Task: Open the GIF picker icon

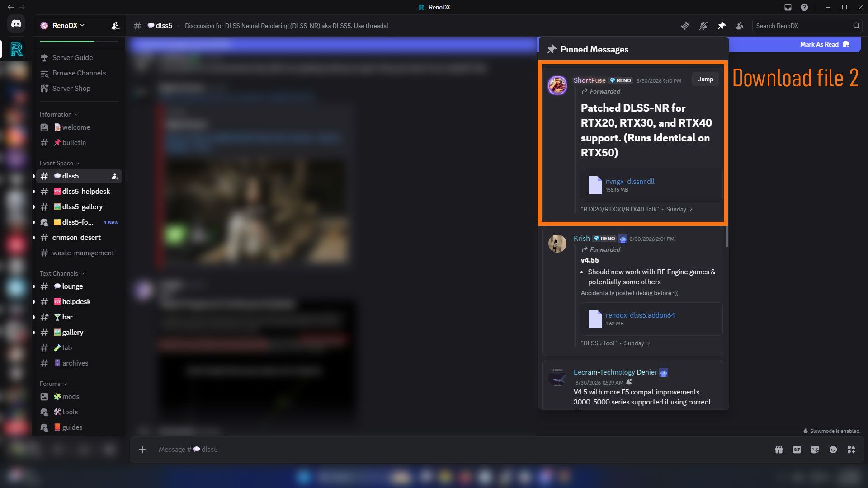Action: [797, 449]
